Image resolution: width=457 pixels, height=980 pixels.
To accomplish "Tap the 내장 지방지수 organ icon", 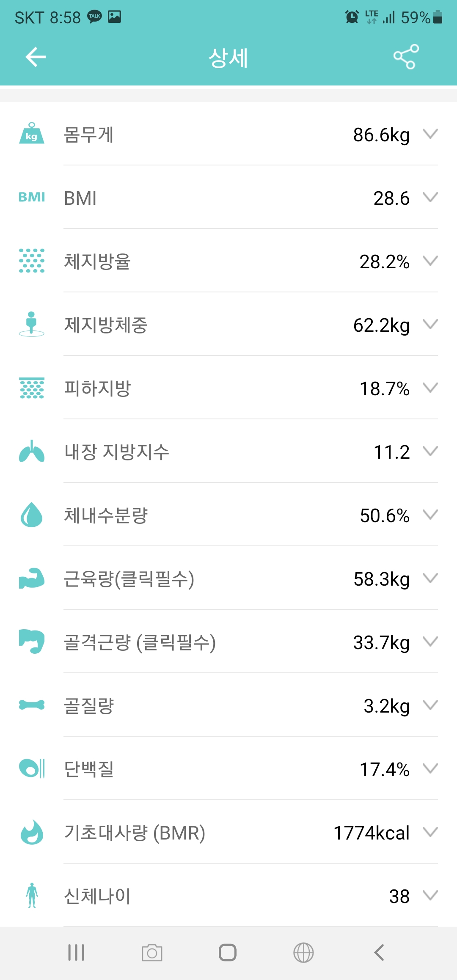I will (32, 451).
